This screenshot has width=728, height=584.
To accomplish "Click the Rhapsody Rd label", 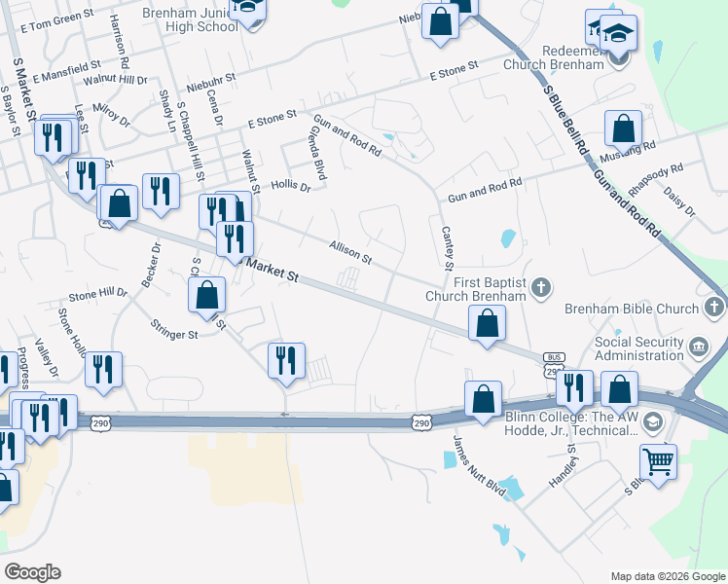I will point(655,180).
